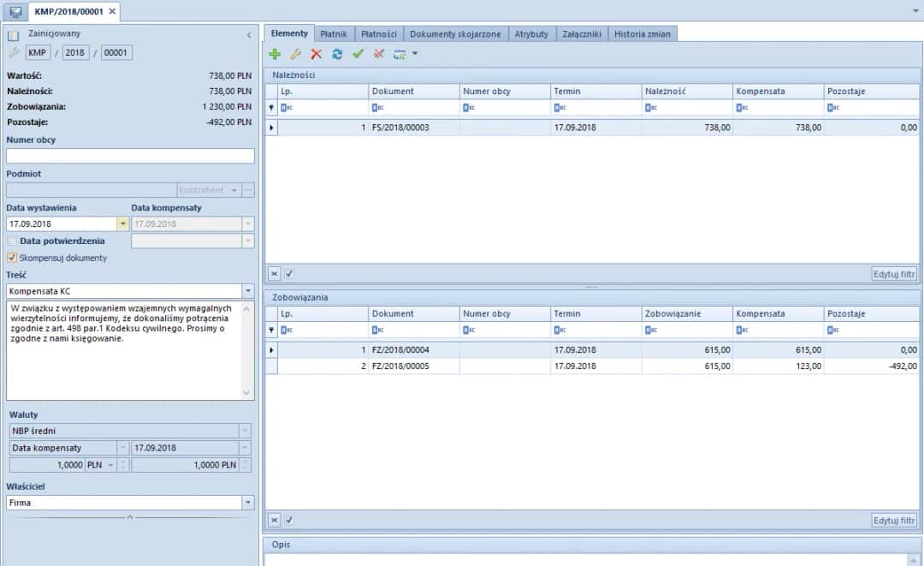Expand the Kompensata KC treść dropdown

pos(248,291)
